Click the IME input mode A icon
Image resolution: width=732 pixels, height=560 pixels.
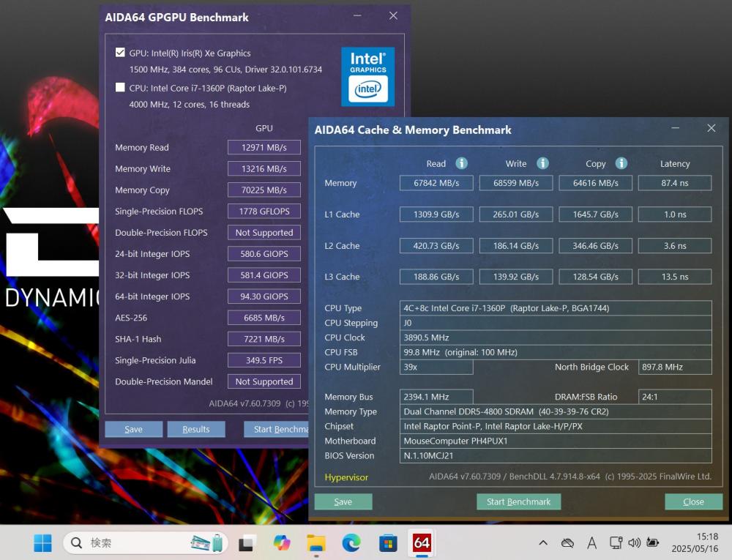point(591,542)
